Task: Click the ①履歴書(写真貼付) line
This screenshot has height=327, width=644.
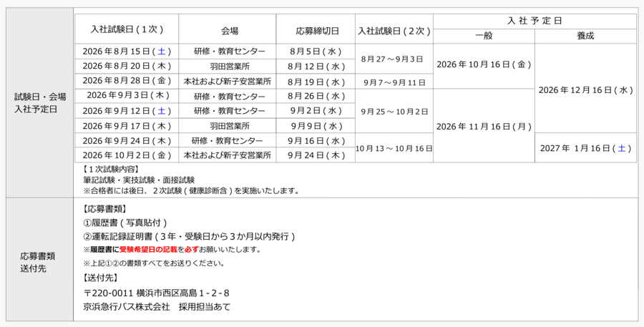Action: click(x=125, y=223)
